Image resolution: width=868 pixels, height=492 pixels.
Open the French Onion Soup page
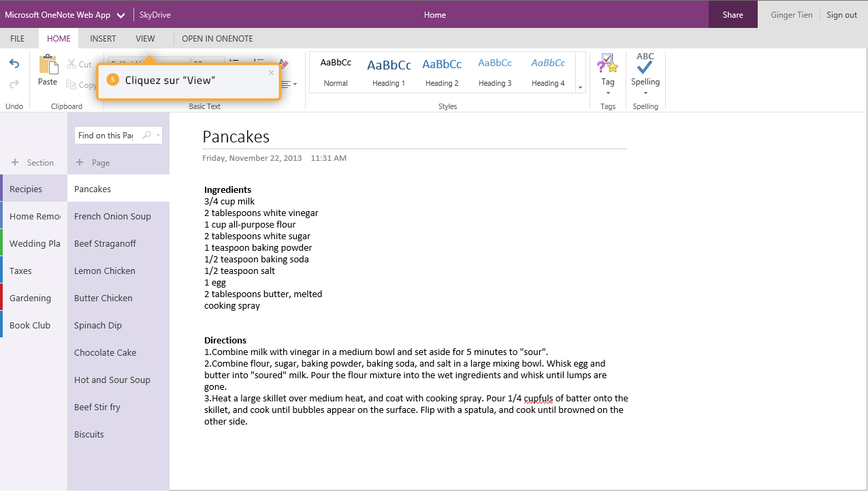coord(112,216)
